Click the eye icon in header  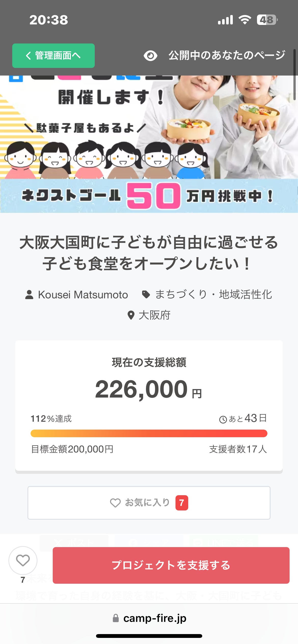pyautogui.click(x=150, y=56)
